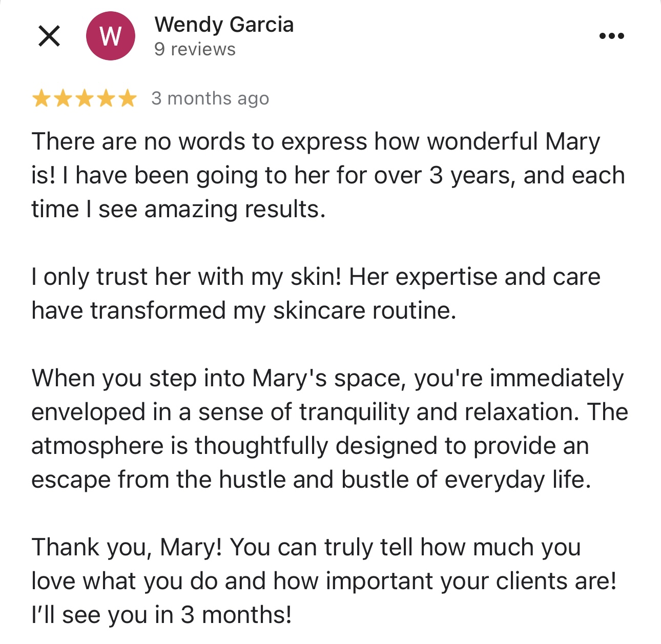Screen dimensions: 661x644
Task: Click the 'I only trust her' paragraph
Action: (316, 294)
